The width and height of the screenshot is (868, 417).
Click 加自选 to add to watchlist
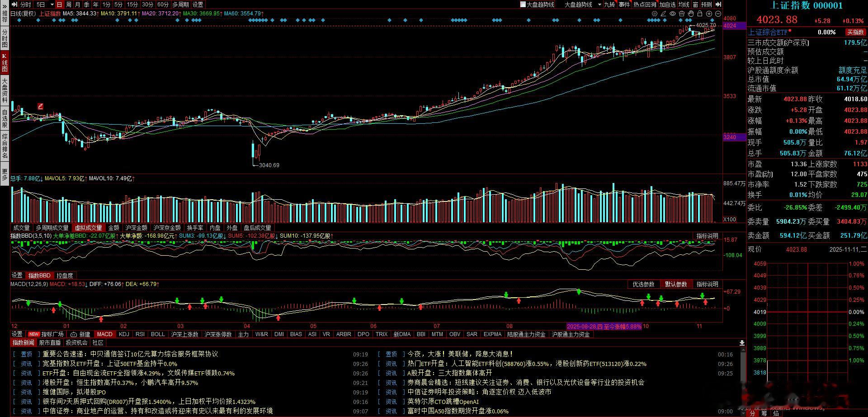tap(667, 5)
